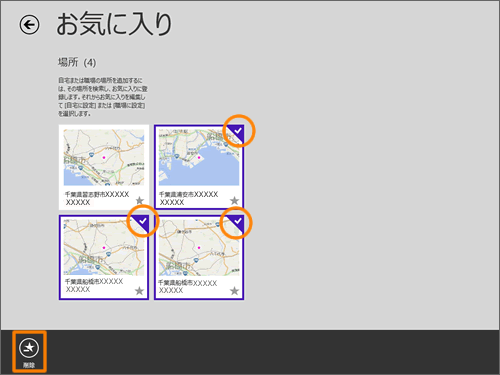Click the instruction paragraph starting 自宅または職場
The height and width of the screenshot is (375, 500).
103,97
